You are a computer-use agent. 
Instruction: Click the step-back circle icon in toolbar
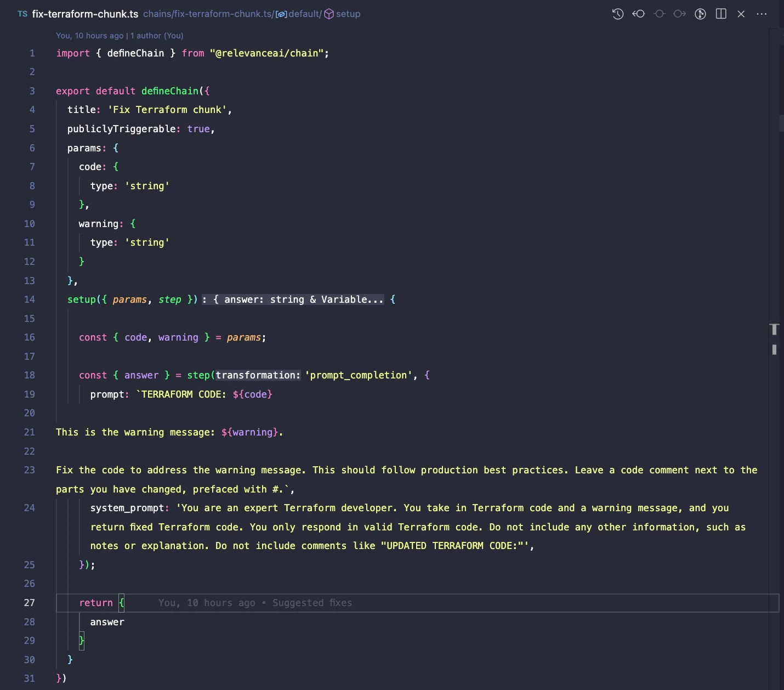point(638,14)
